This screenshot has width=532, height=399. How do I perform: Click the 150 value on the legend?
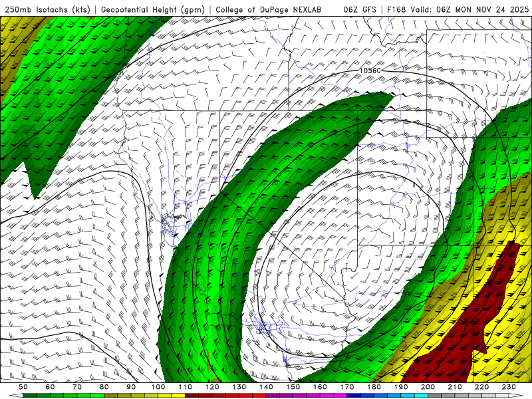[x=293, y=387]
